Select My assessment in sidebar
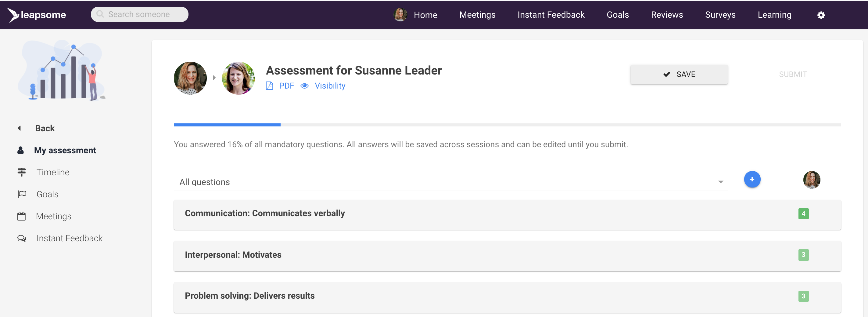Screen dimensions: 868x317 click(x=65, y=150)
